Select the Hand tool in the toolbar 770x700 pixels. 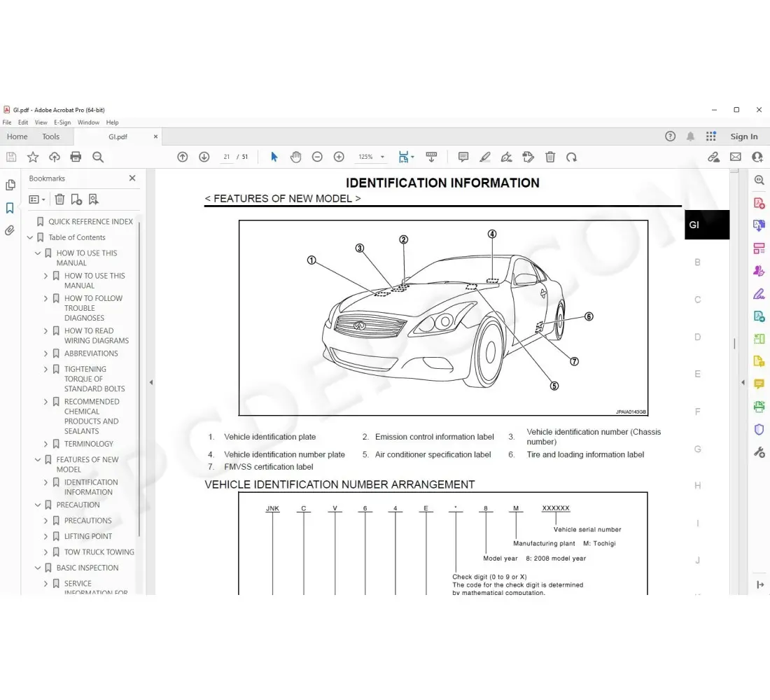295,157
